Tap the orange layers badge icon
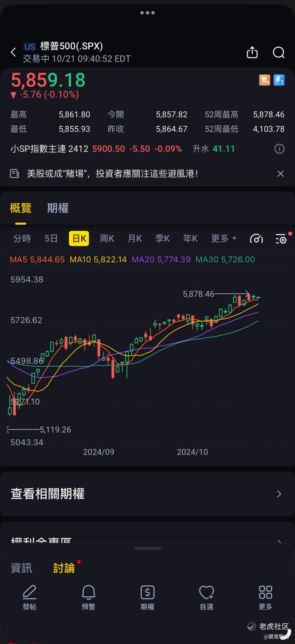The image size is (295, 644). click(x=265, y=80)
